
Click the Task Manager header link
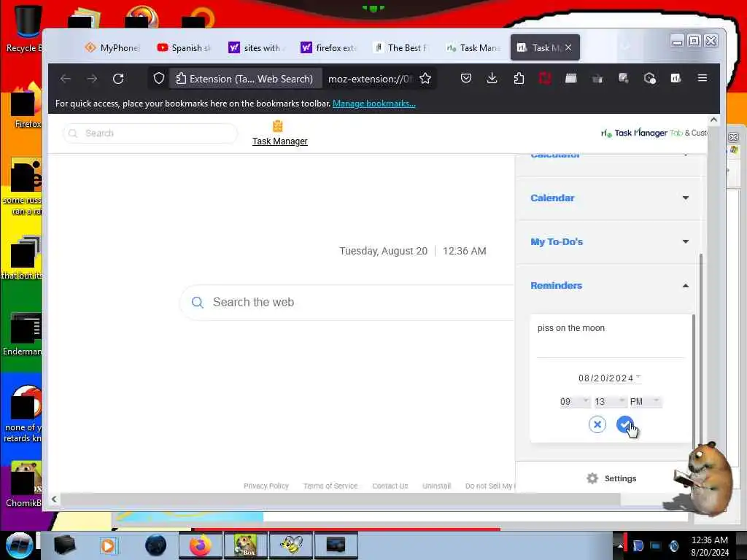(x=279, y=141)
